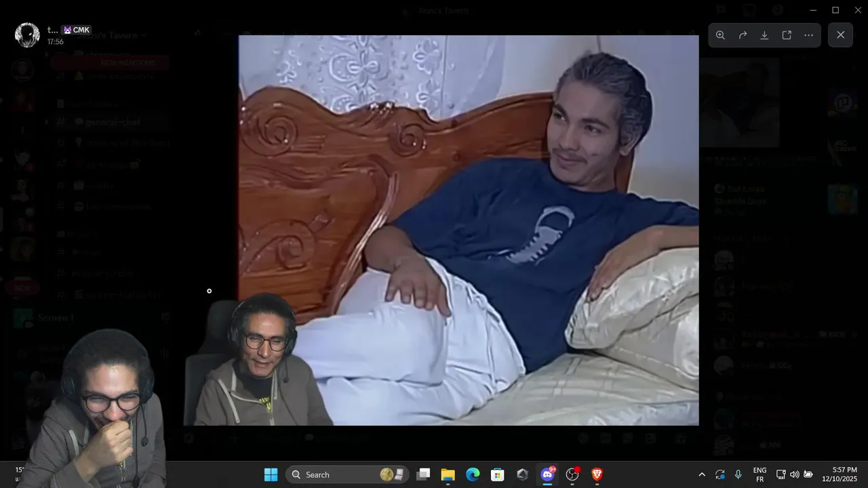
Task: Launch Microsoft Edge from the taskbar
Action: (473, 474)
